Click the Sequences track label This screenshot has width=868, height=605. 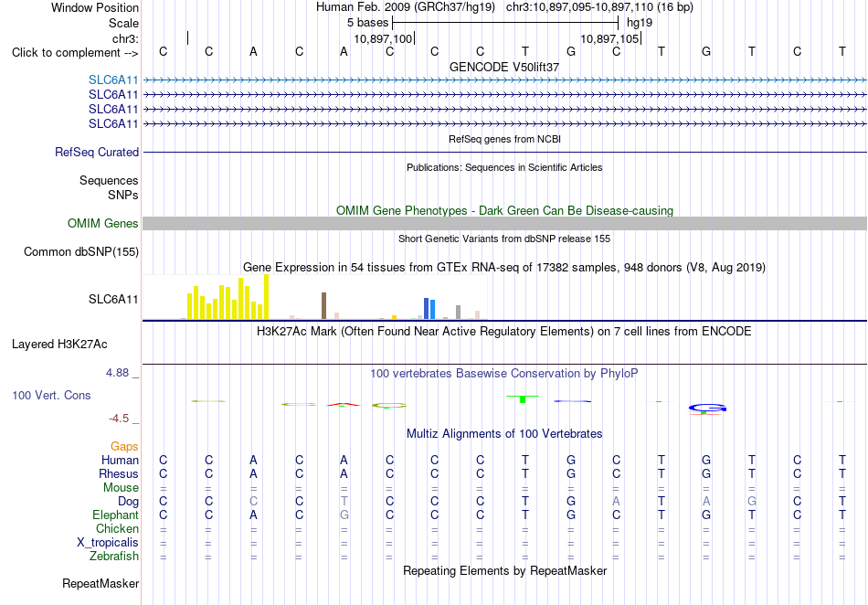109,180
